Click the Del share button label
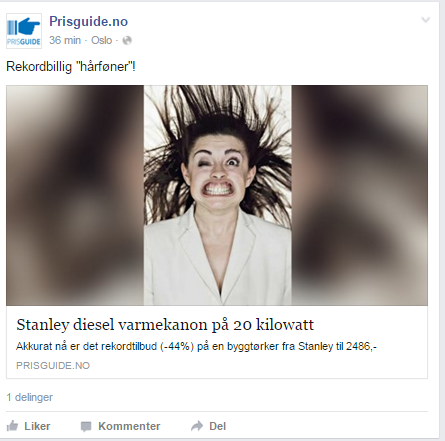The image size is (445, 441). click(x=217, y=426)
